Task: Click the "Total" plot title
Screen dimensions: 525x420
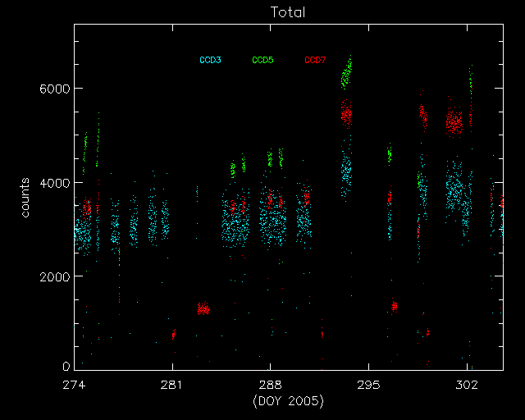Action: click(288, 12)
